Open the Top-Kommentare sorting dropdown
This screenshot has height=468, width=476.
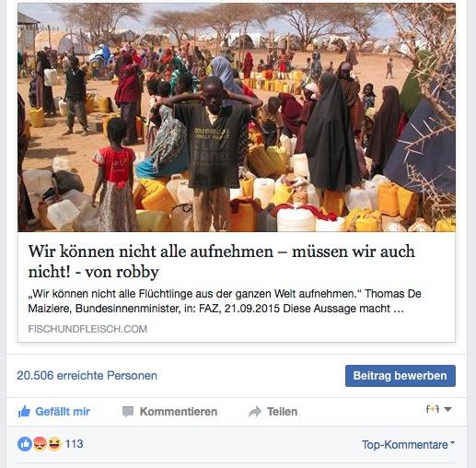tap(409, 444)
